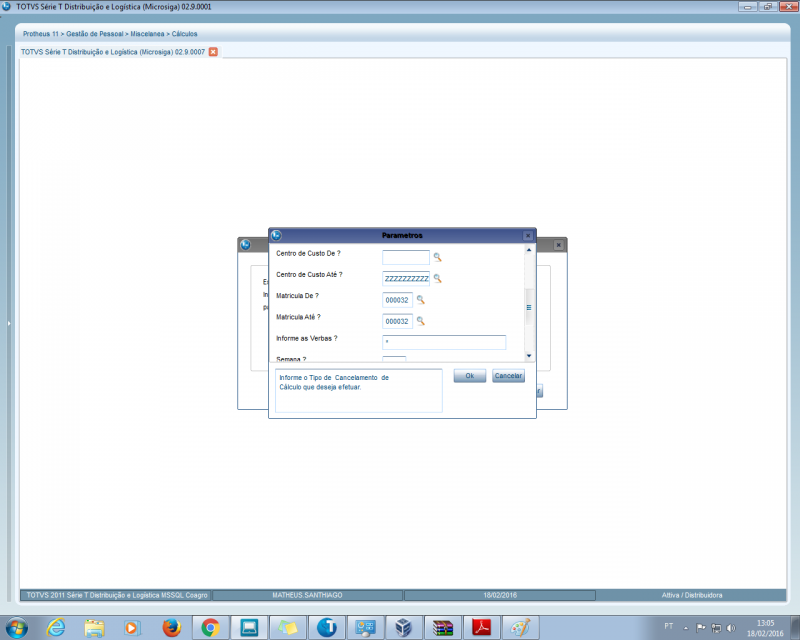Open WinRAR from the taskbar

tap(443, 628)
